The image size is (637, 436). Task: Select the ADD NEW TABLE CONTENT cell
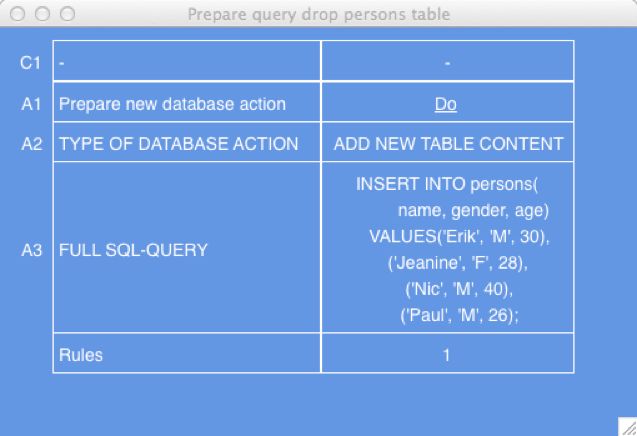click(448, 142)
